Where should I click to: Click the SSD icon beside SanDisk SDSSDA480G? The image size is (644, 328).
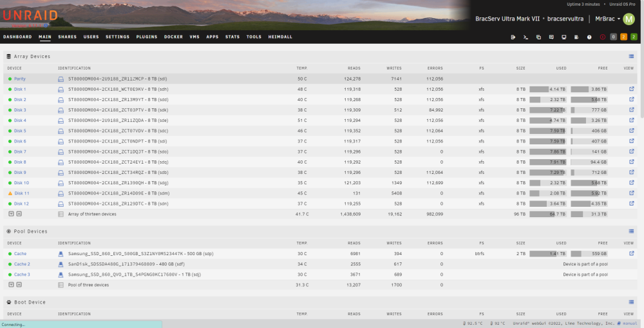[61, 264]
